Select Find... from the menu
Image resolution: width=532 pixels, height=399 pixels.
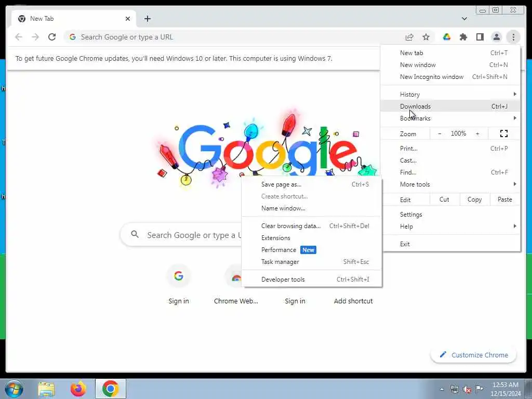tap(450, 172)
